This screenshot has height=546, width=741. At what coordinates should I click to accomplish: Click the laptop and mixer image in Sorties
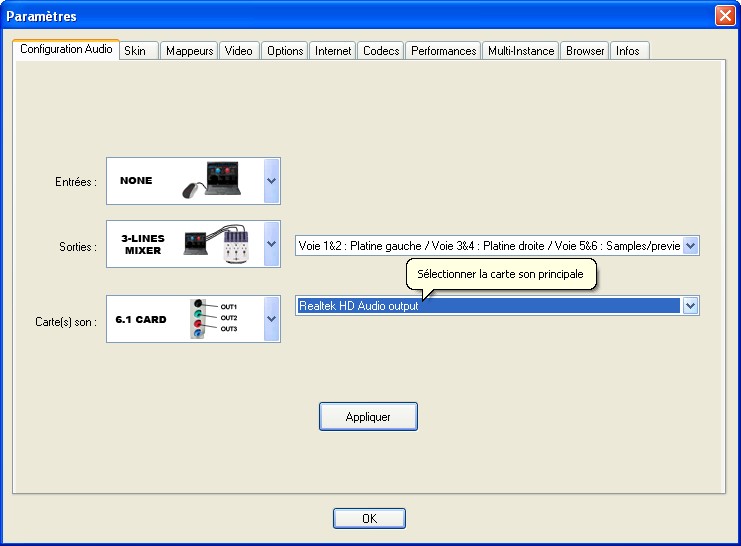point(216,244)
